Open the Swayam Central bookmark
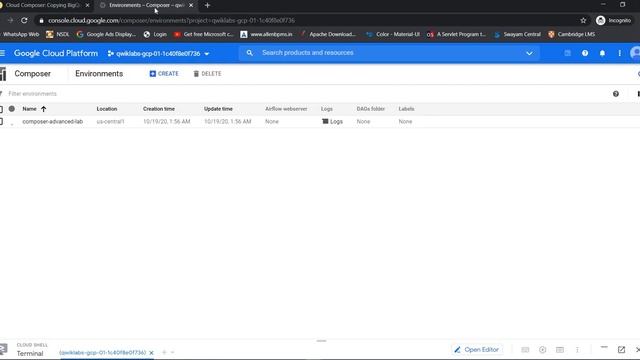 click(x=517, y=34)
